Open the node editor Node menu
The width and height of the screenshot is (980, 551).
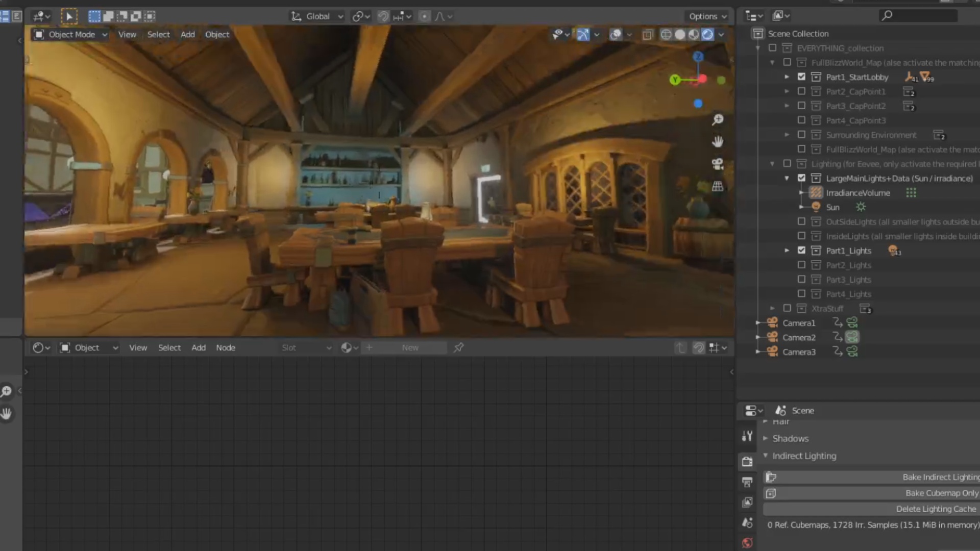pos(226,347)
